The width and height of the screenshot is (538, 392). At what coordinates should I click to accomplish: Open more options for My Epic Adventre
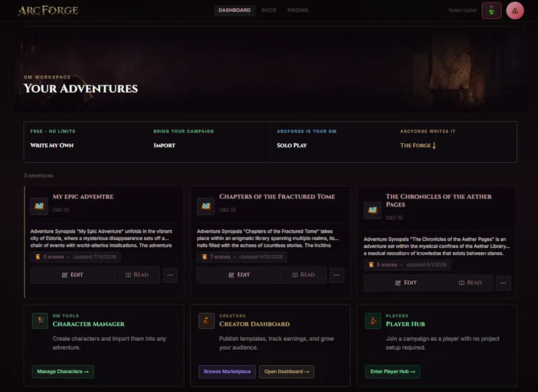[170, 275]
